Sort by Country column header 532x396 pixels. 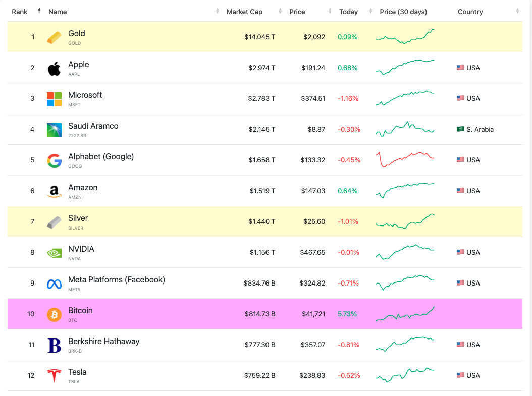tap(470, 12)
